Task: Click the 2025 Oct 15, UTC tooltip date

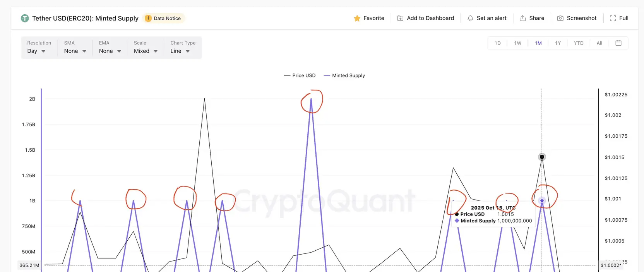Action: pos(493,208)
